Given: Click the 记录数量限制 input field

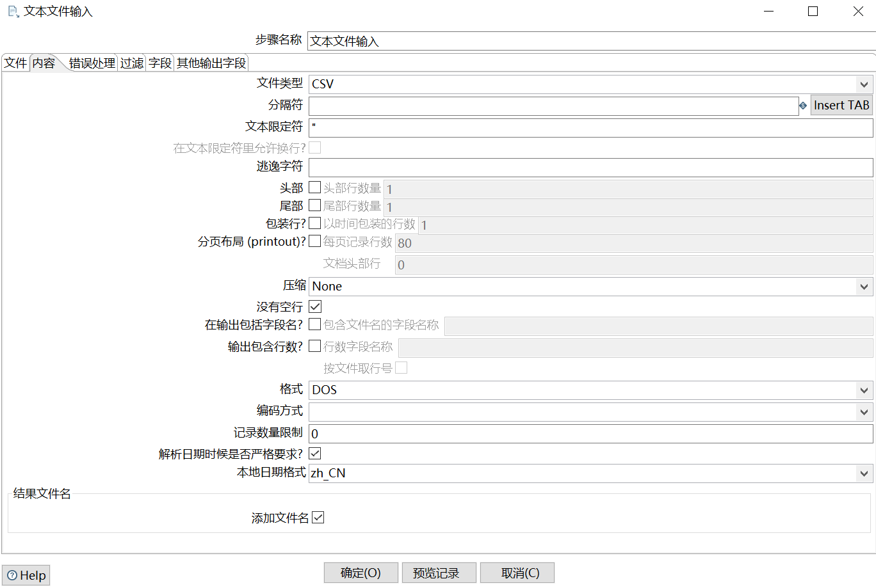Looking at the screenshot, I should [590, 434].
